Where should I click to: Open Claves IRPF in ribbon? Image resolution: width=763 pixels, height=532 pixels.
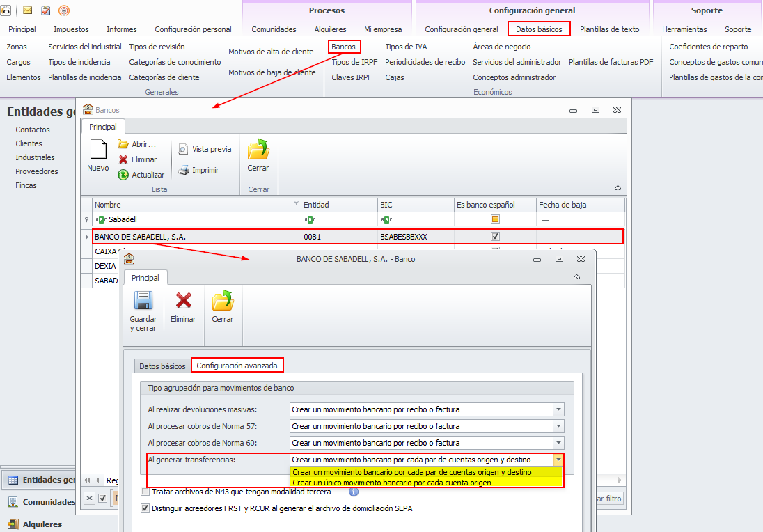pyautogui.click(x=352, y=77)
